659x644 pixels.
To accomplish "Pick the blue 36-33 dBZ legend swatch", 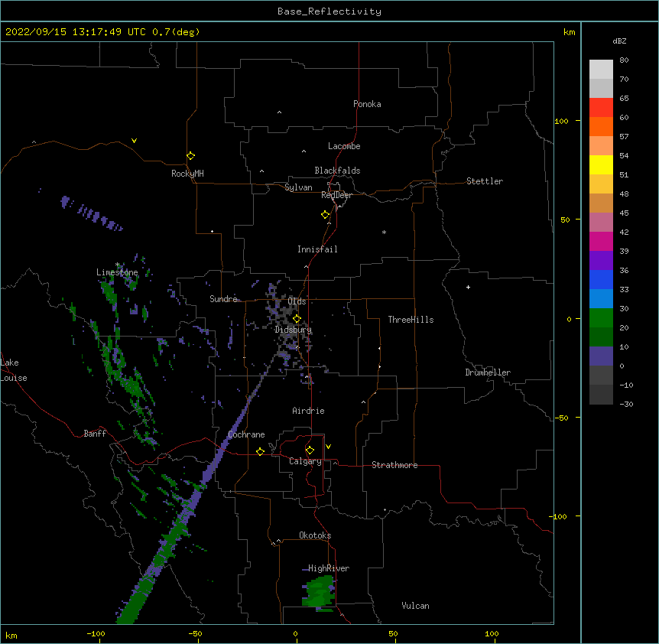I will [601, 279].
